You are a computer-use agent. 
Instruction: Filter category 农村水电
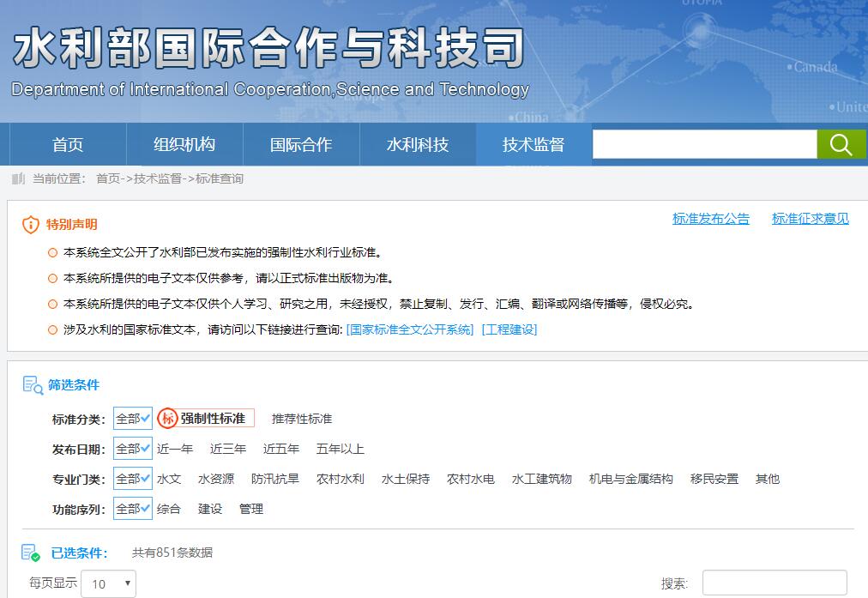471,479
